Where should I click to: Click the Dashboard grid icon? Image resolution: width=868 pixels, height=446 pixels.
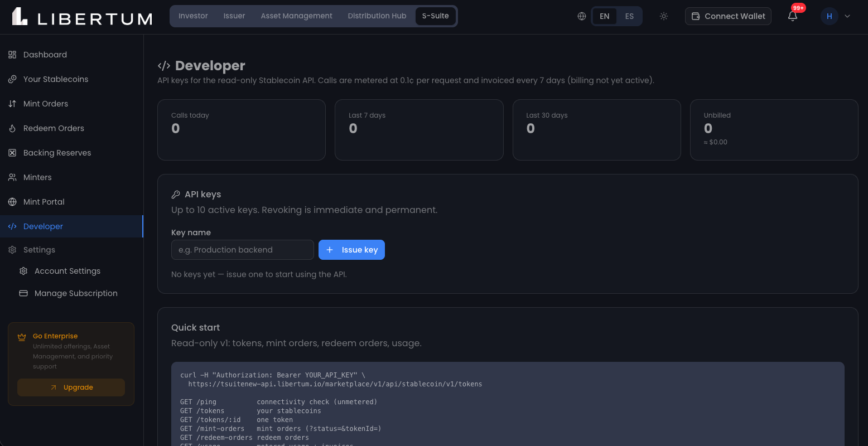point(12,55)
